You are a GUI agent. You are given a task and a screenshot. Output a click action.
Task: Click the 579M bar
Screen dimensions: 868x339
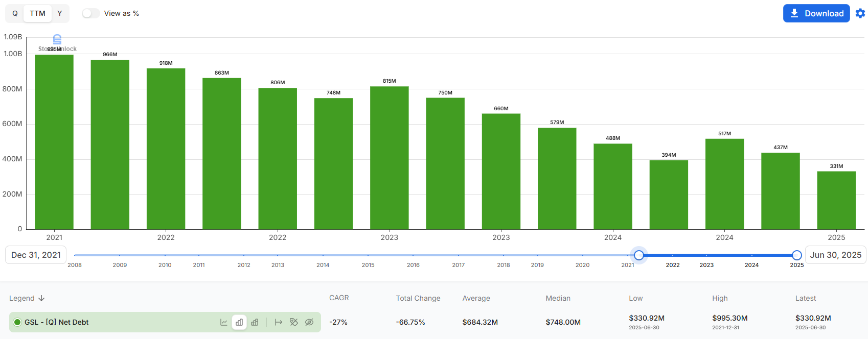pos(557,179)
